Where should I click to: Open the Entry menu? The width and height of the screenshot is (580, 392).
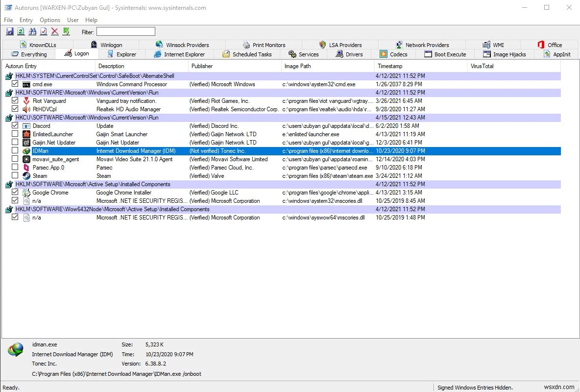(x=26, y=20)
